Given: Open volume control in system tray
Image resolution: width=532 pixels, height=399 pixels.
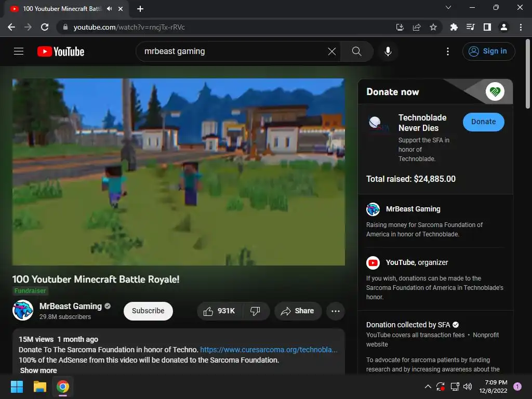Looking at the screenshot, I should click(x=468, y=387).
